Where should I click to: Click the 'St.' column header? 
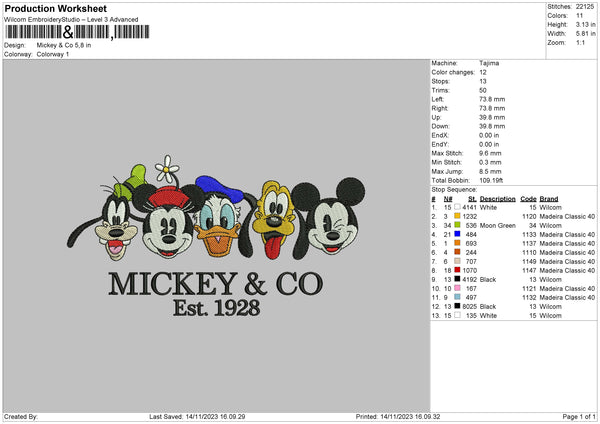(472, 199)
